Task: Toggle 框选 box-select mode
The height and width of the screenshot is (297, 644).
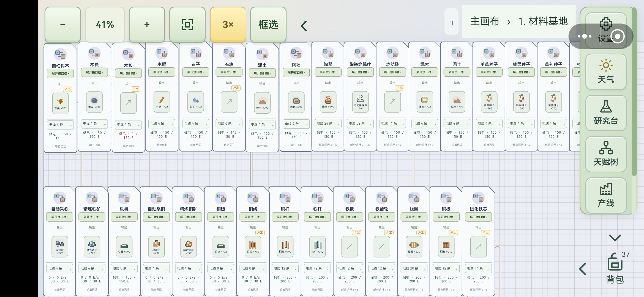Action: pos(268,24)
